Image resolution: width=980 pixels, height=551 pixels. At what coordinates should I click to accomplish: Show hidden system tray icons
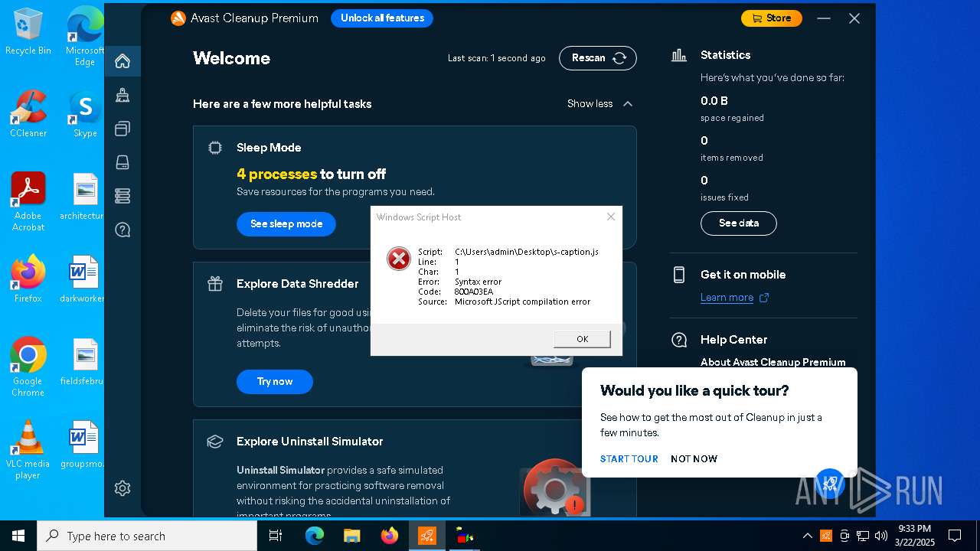(807, 536)
